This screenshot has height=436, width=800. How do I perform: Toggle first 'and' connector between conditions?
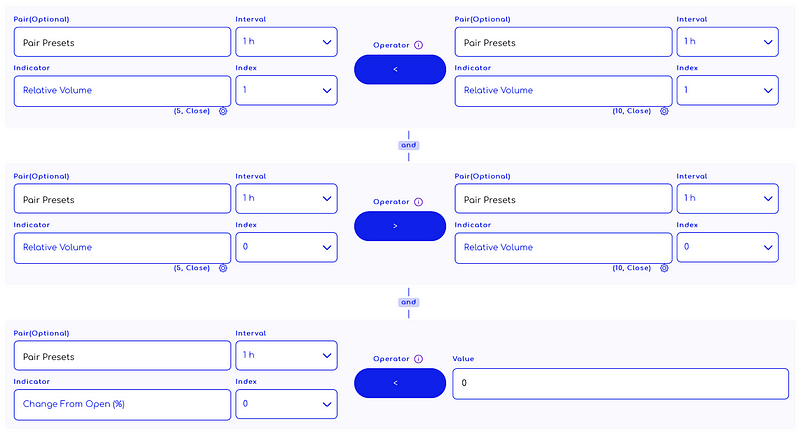409,145
